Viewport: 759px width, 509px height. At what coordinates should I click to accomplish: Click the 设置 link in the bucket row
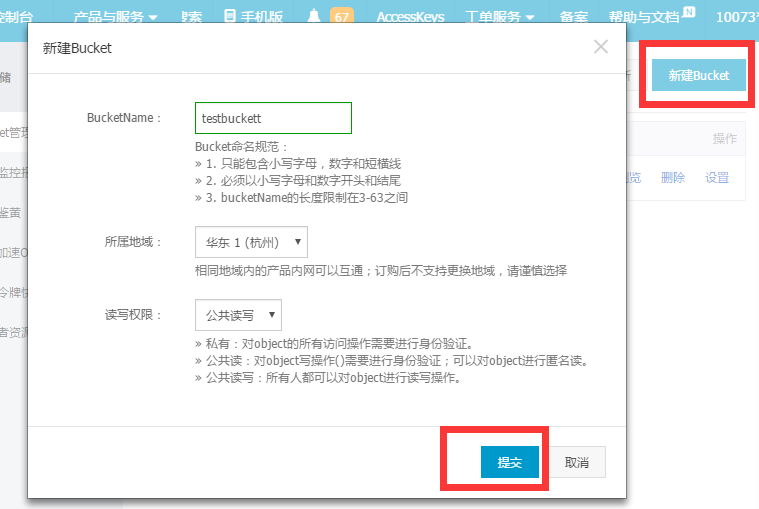717,177
